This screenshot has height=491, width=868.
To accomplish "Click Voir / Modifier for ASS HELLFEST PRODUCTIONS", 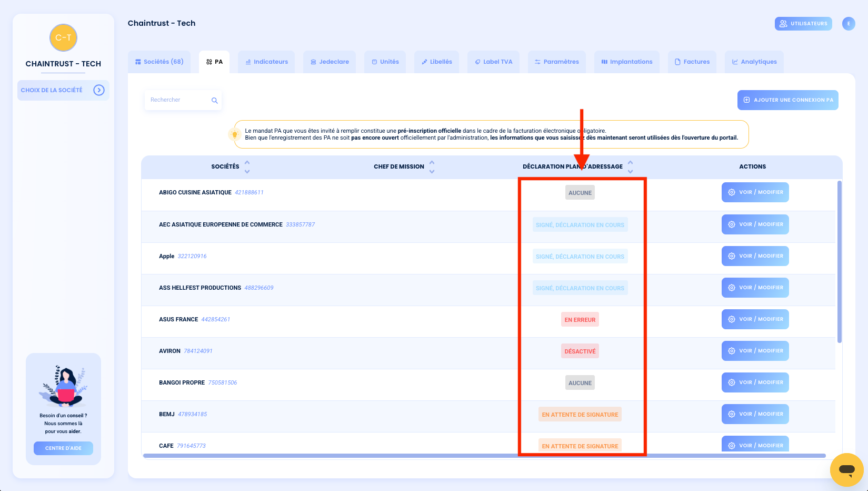I will 755,288.
